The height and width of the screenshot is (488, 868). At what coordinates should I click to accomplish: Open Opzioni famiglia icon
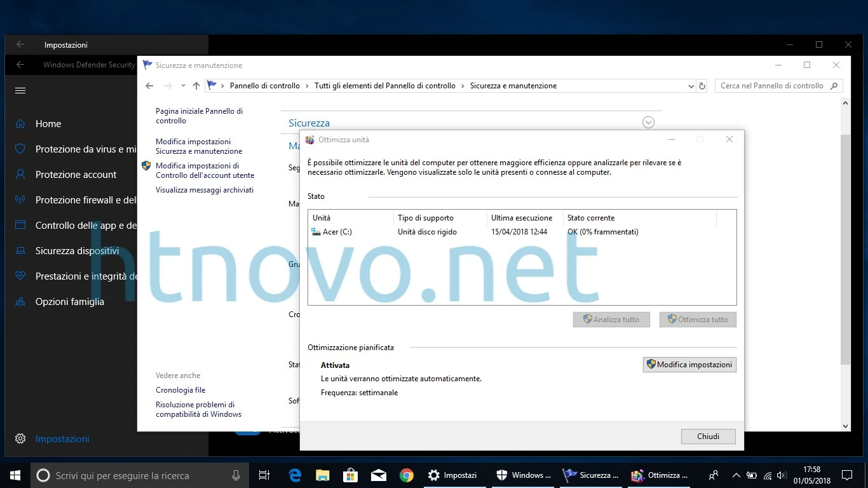point(20,302)
